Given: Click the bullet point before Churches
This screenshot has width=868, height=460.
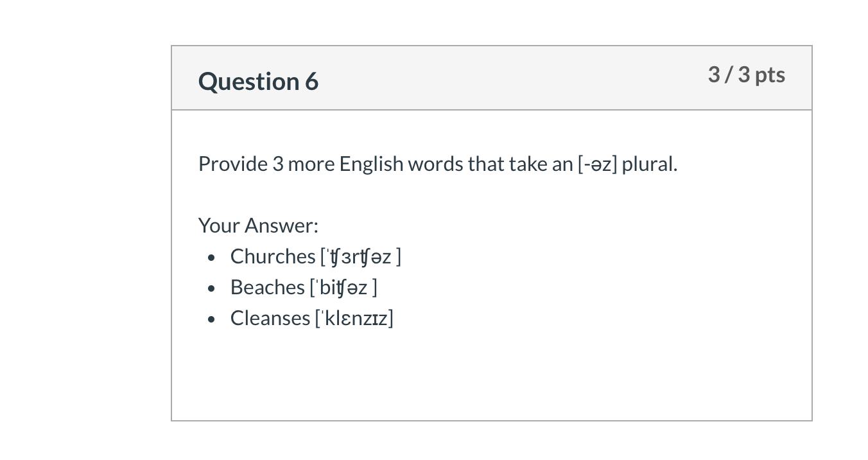Looking at the screenshot, I should [211, 258].
